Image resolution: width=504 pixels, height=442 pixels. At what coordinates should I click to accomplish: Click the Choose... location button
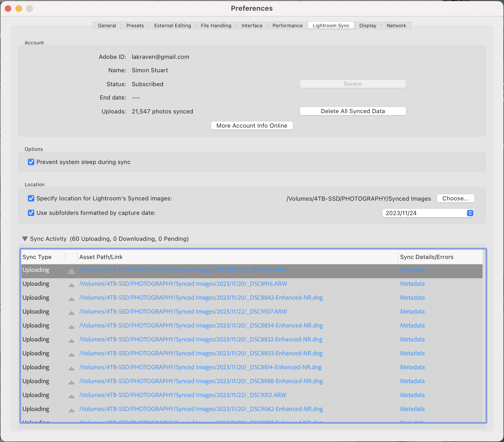point(456,199)
